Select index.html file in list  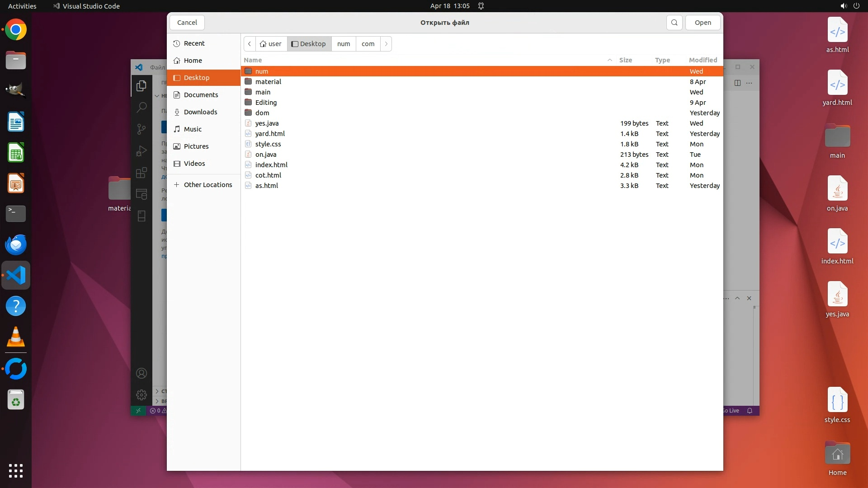271,165
